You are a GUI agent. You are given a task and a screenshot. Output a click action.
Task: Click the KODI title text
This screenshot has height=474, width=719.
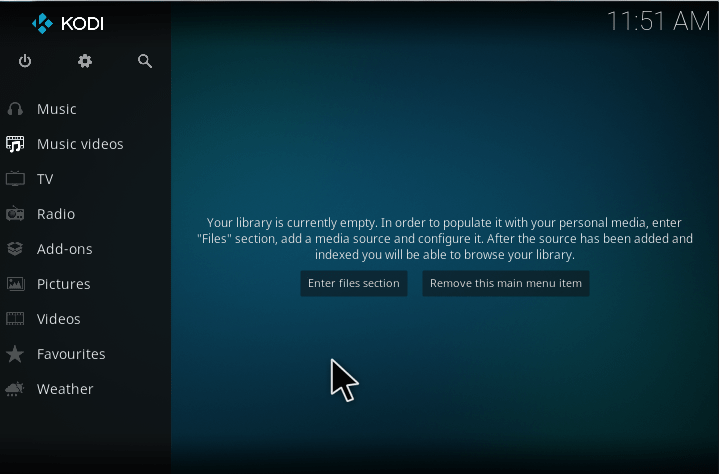[x=83, y=23]
